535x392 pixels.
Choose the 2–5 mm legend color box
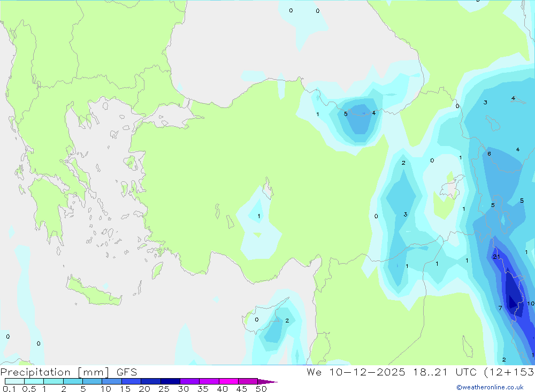point(73,381)
